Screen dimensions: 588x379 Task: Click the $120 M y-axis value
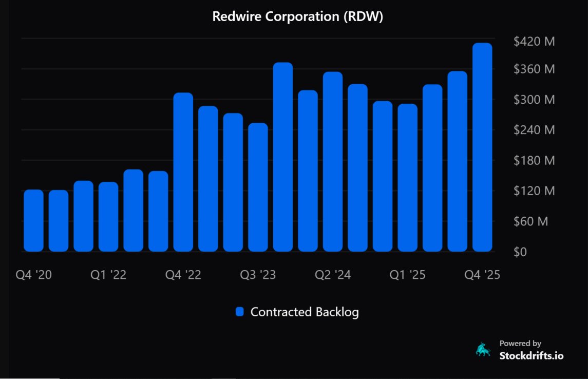(x=534, y=191)
